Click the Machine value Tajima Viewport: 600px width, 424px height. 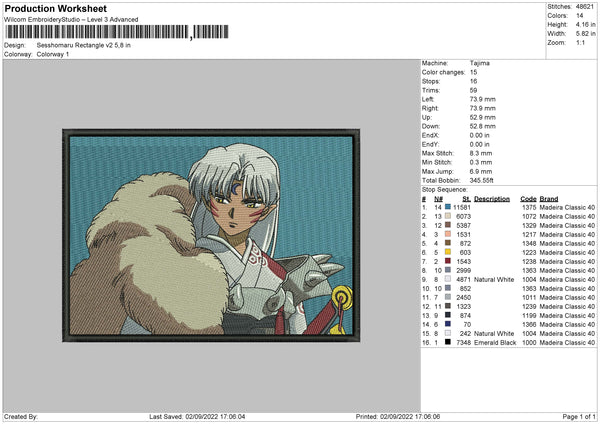[x=479, y=62]
